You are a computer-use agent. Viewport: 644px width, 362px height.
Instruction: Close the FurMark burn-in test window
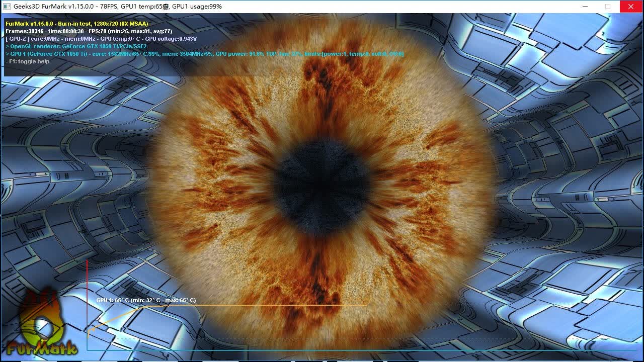point(631,7)
